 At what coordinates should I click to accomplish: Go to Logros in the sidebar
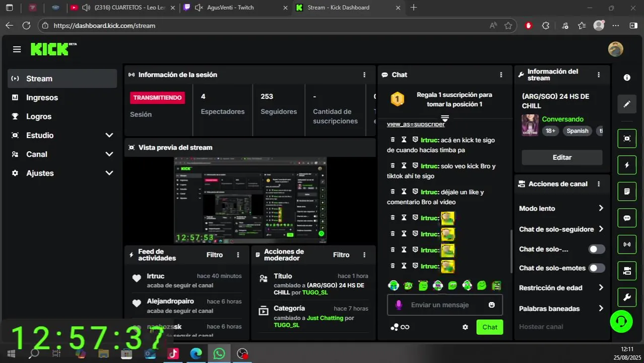click(62, 116)
